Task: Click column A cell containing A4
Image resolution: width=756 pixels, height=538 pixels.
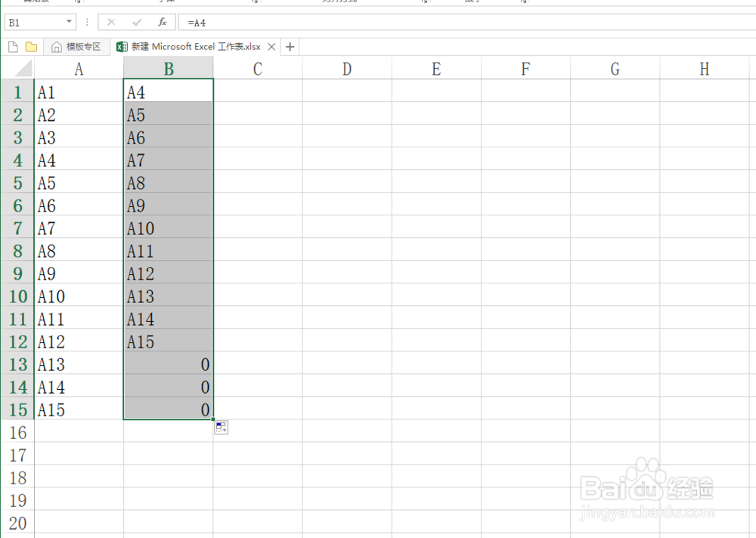Action: [79, 159]
